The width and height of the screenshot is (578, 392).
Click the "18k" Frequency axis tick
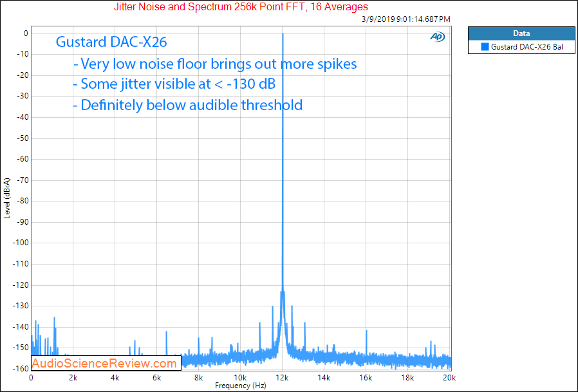407,378
